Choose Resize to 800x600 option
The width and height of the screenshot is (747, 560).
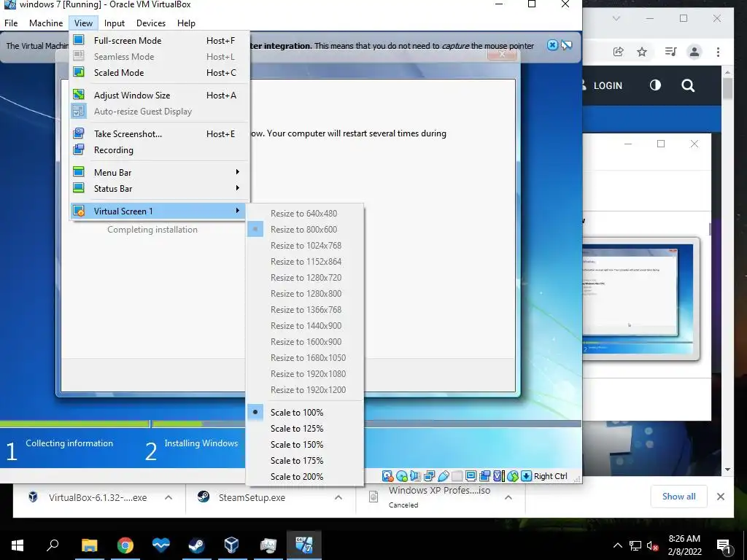(305, 230)
